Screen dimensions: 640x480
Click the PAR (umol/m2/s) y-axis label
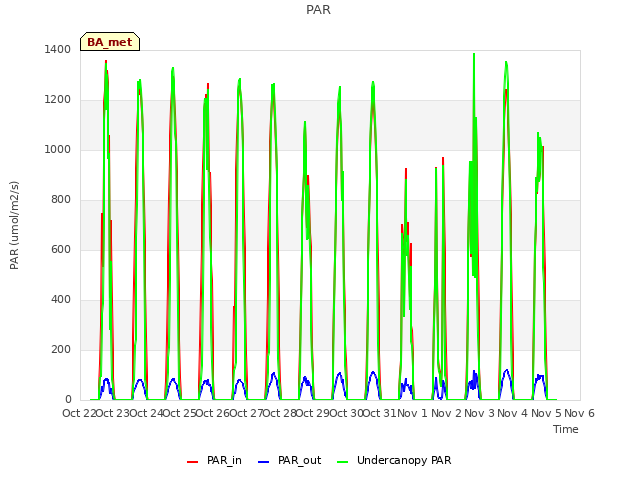(14, 225)
